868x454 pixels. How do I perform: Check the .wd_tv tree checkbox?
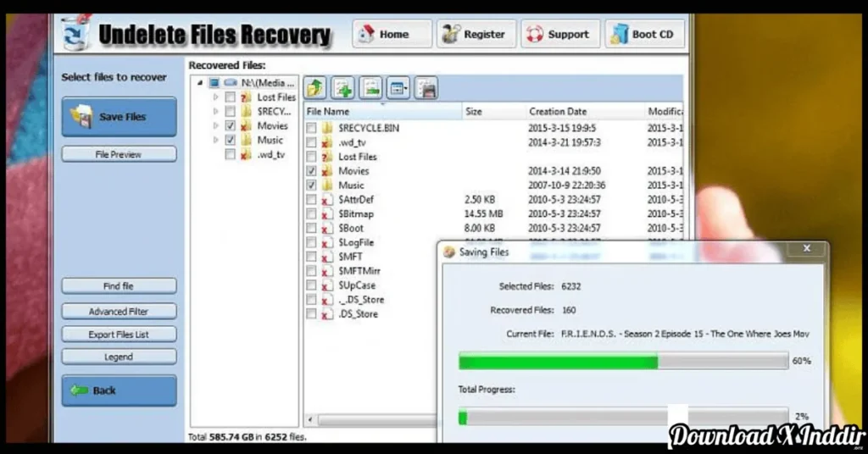tap(231, 155)
